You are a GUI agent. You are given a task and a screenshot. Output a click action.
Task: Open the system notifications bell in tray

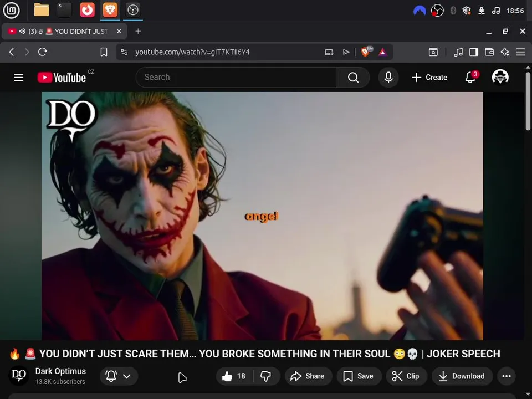point(482,11)
